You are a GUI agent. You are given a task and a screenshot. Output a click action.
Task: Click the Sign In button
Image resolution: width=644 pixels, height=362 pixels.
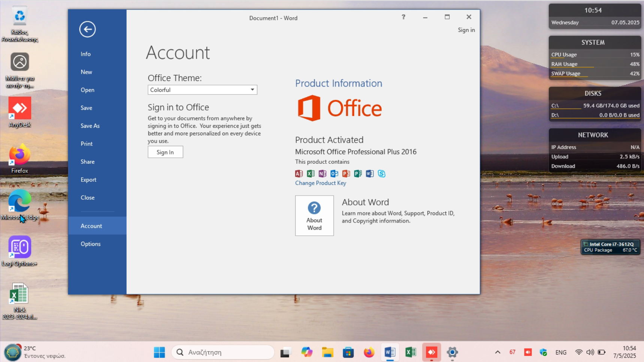pos(165,152)
